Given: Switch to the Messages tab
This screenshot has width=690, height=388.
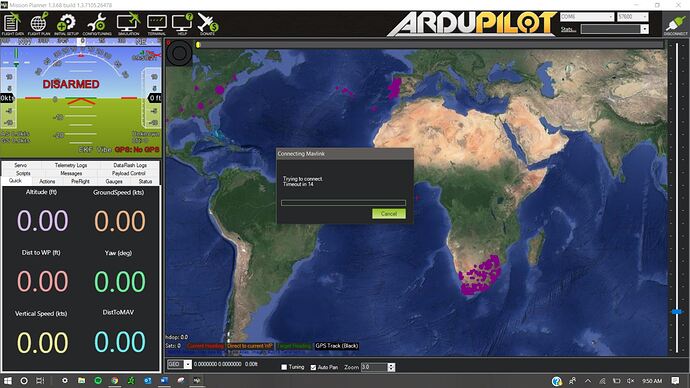Looking at the screenshot, I should (71, 173).
